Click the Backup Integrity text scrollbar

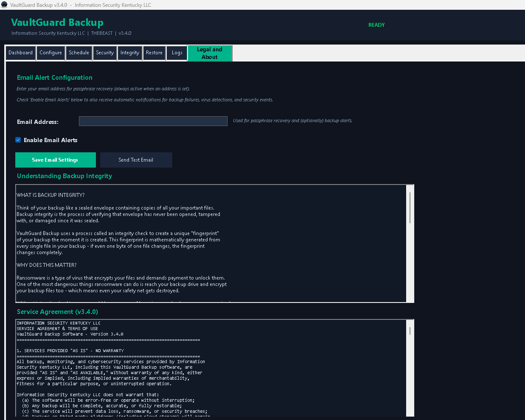[410, 243]
